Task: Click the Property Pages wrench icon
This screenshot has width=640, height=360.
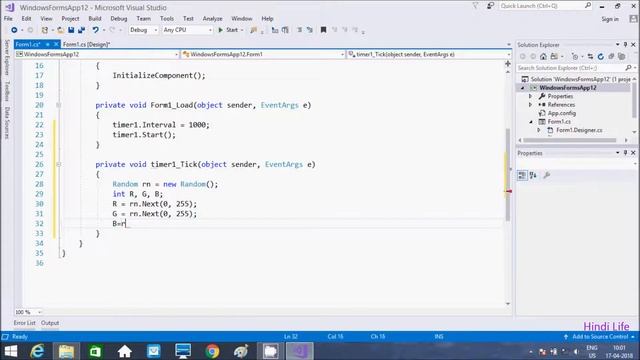Action: tap(547, 175)
